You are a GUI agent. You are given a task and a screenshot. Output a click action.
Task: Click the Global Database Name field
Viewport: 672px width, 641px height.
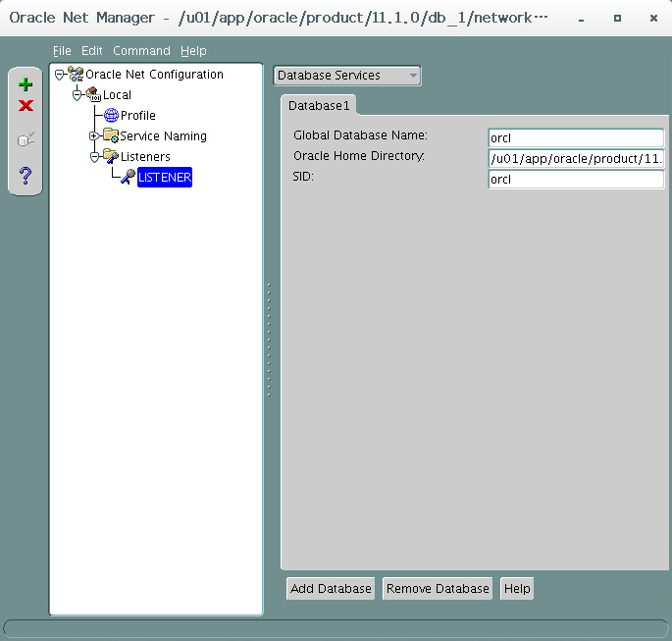point(577,138)
